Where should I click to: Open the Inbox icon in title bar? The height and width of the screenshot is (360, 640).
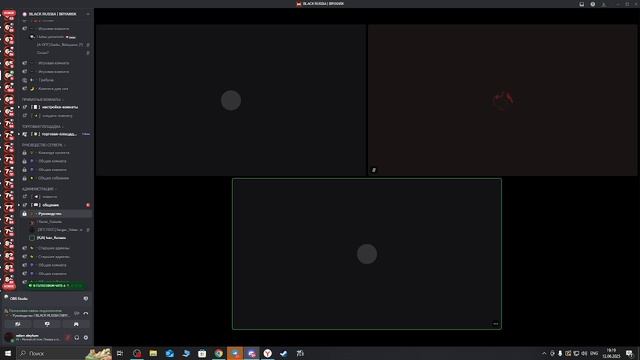(x=582, y=4)
